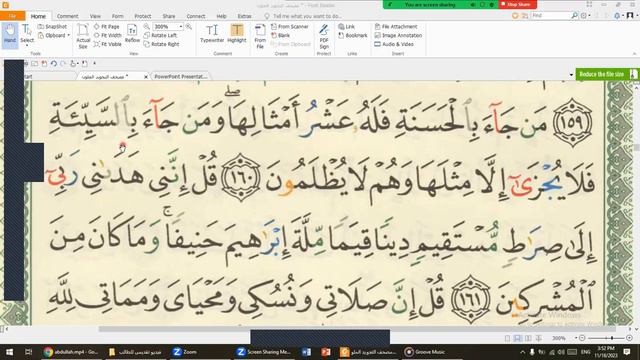640x360 pixels.
Task: Open the PDF Sign tool
Action: pos(324,36)
